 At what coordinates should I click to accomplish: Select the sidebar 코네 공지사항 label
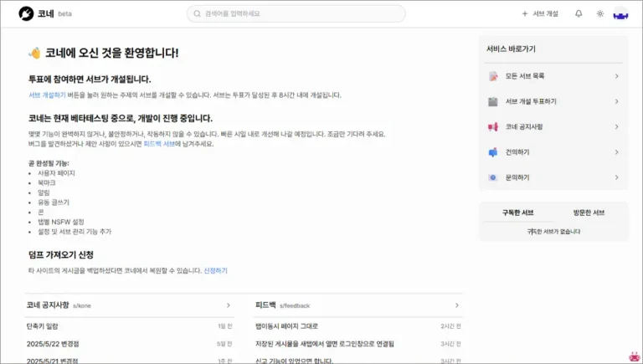pos(524,127)
